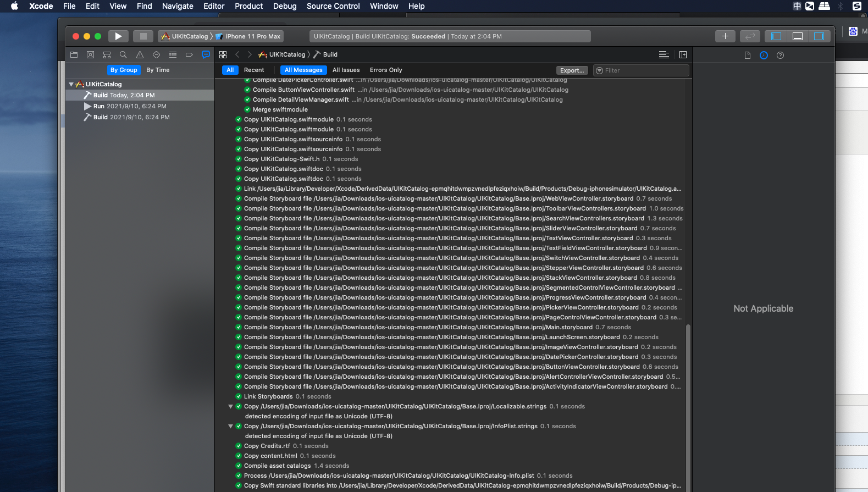868x492 pixels.
Task: Toggle the Debug area visibility
Action: [798, 36]
